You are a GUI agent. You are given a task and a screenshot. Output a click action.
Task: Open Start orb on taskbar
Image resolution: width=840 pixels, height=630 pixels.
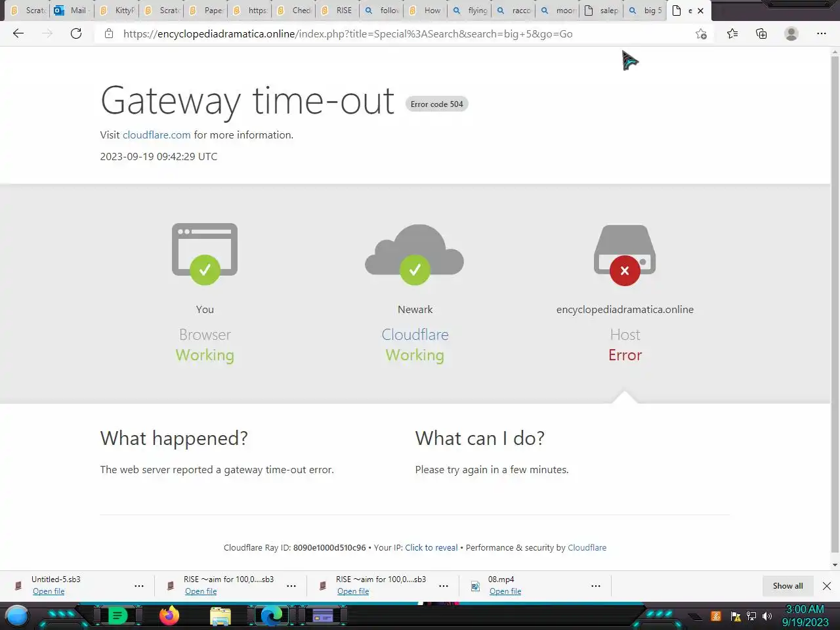click(x=17, y=616)
